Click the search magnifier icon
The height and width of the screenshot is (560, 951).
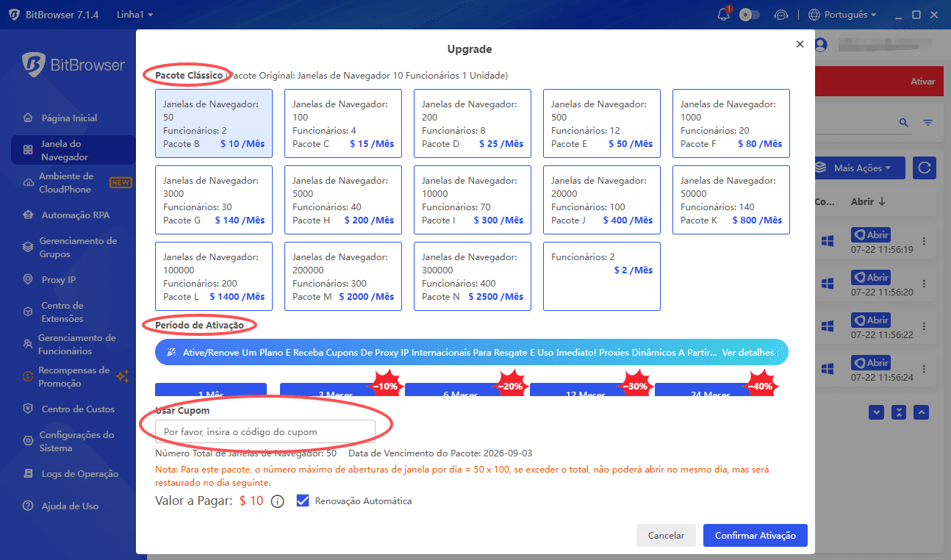click(904, 123)
